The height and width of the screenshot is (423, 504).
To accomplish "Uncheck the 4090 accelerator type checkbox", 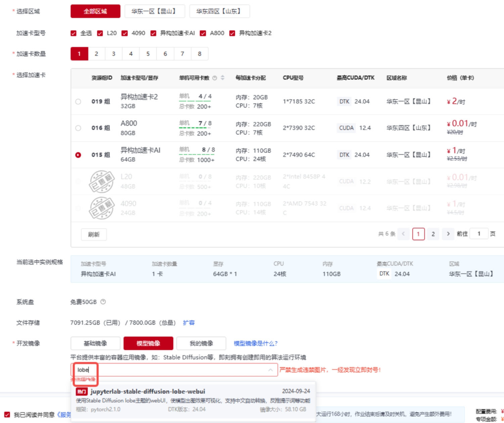I will (125, 33).
